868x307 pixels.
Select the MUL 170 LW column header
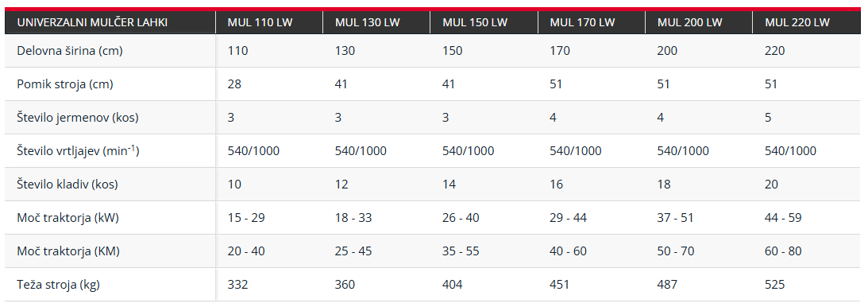591,23
